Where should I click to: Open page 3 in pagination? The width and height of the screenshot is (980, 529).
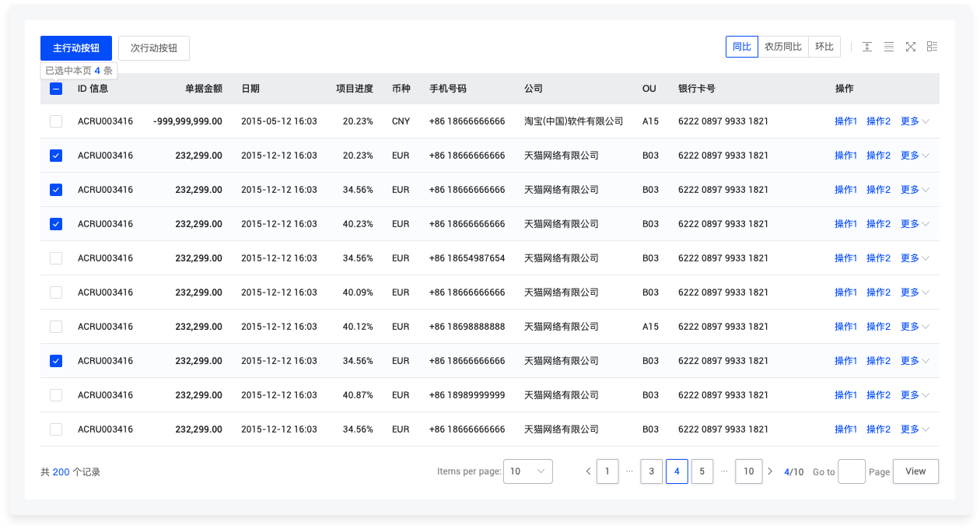[x=652, y=471]
